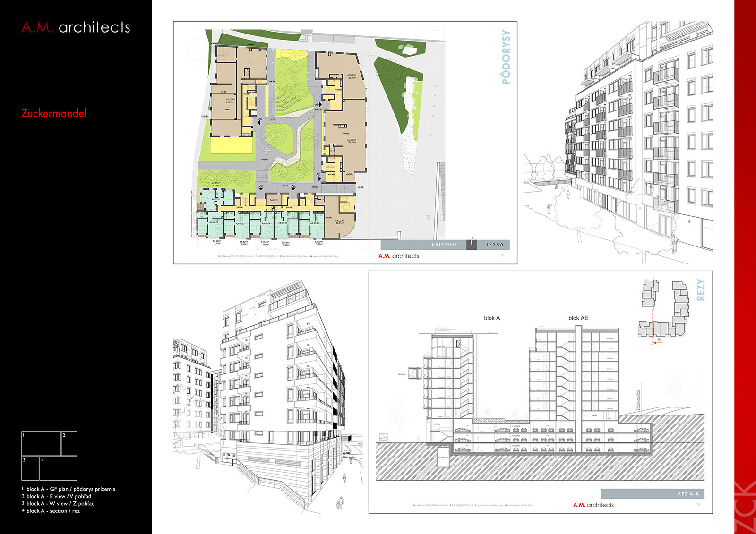This screenshot has width=756, height=534.
Task: Click the vertical PÔDORYSY heading
Action: click(506, 57)
